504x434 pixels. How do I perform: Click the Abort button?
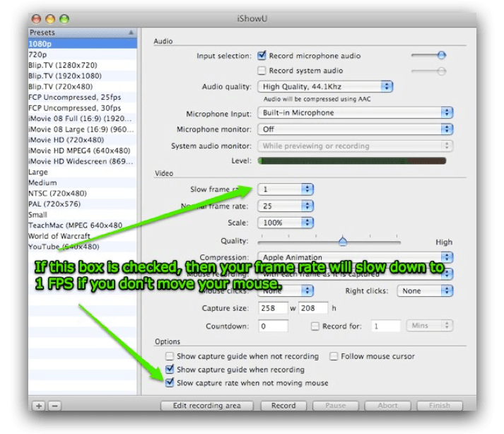(387, 406)
